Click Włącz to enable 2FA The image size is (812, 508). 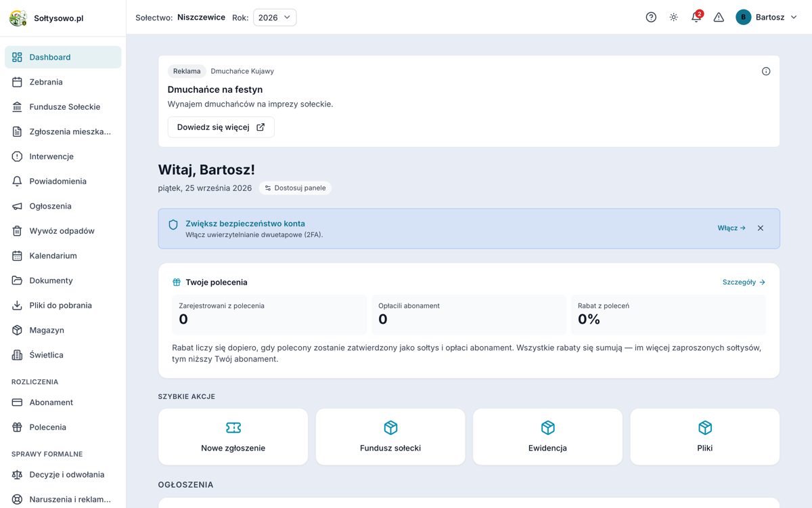click(x=731, y=228)
